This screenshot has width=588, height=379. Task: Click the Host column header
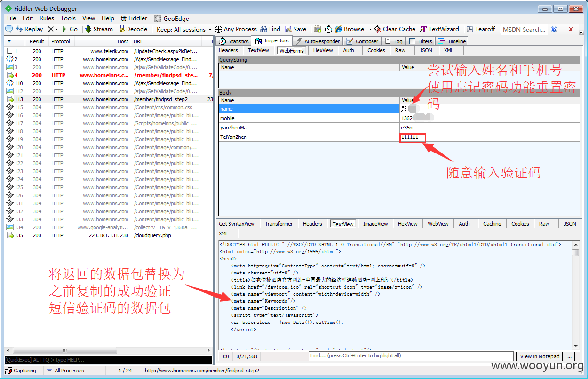[102, 41]
